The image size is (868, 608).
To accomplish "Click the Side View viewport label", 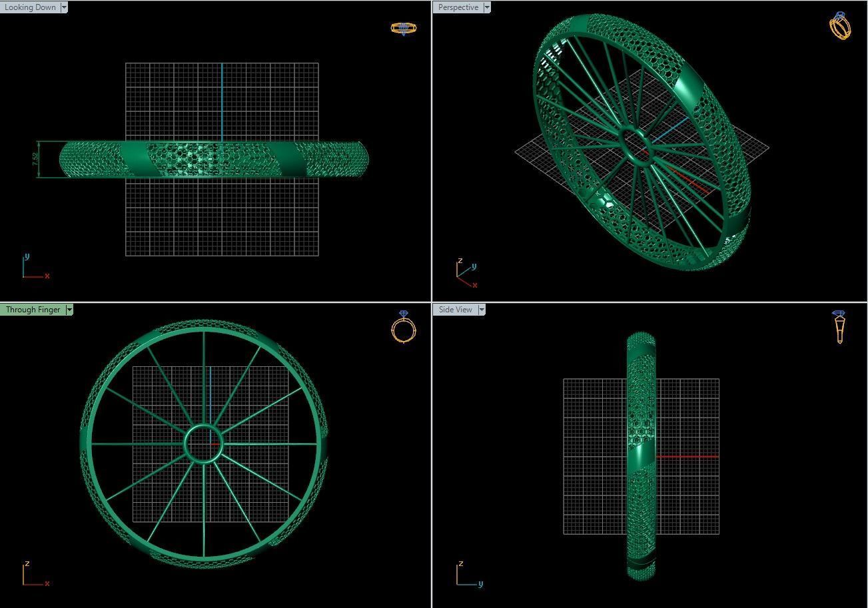I will tap(455, 310).
